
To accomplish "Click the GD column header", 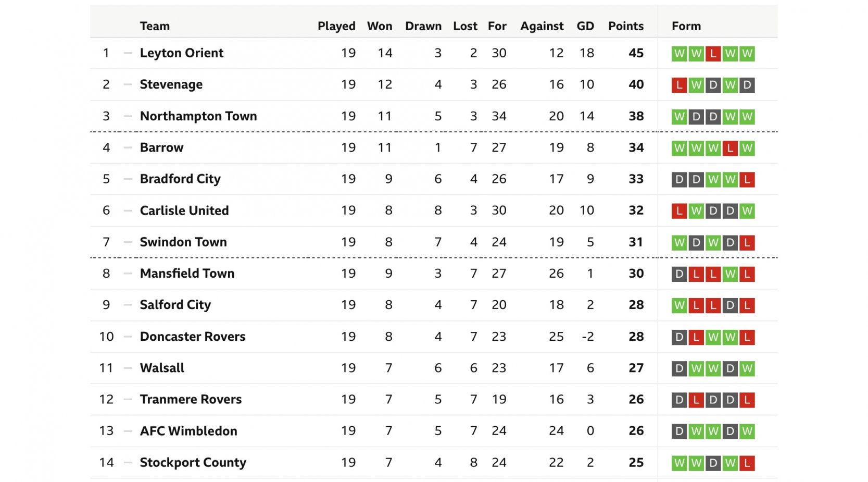I will (585, 26).
